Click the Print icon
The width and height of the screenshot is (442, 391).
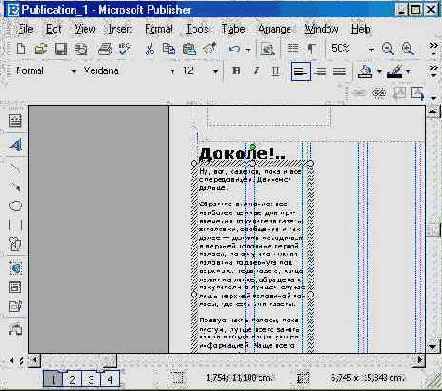[x=105, y=49]
